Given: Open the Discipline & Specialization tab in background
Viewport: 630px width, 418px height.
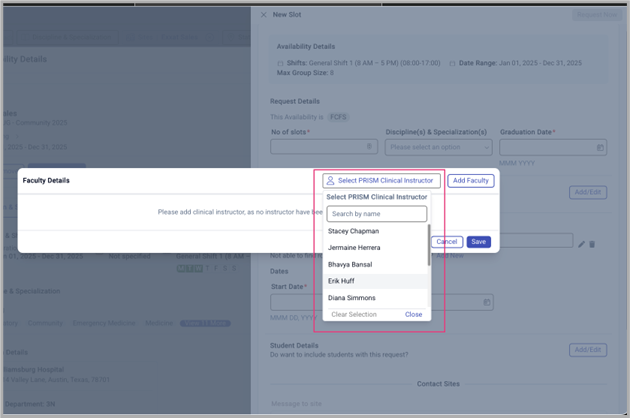Looking at the screenshot, I should 68,37.
